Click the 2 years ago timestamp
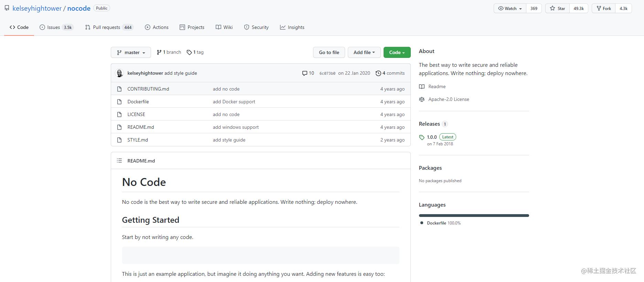This screenshot has width=644, height=282. (393, 140)
